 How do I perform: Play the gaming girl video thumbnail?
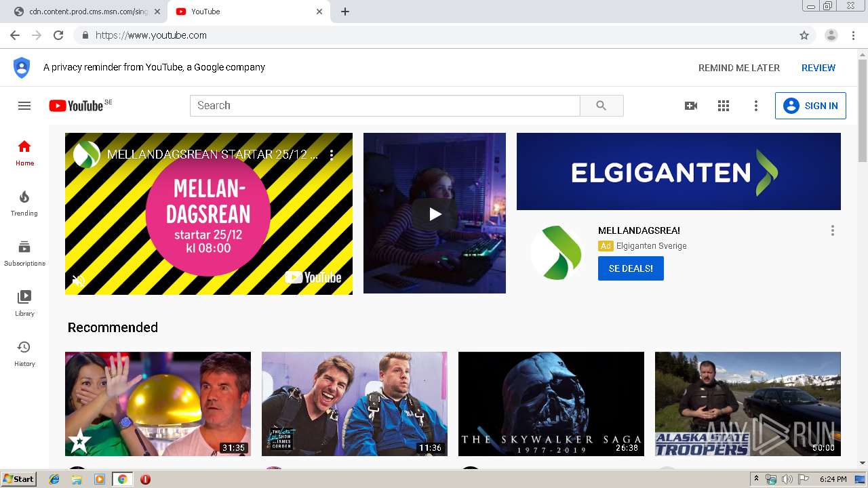pyautogui.click(x=435, y=213)
